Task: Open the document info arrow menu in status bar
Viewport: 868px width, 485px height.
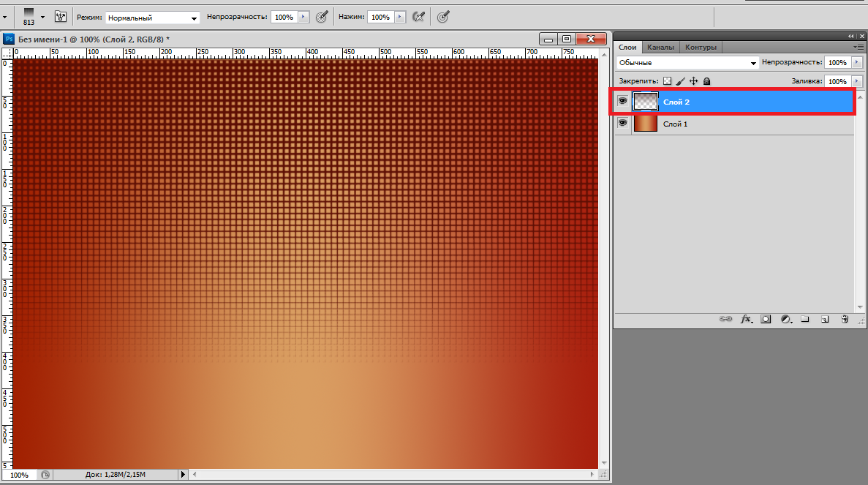Action: (x=184, y=475)
